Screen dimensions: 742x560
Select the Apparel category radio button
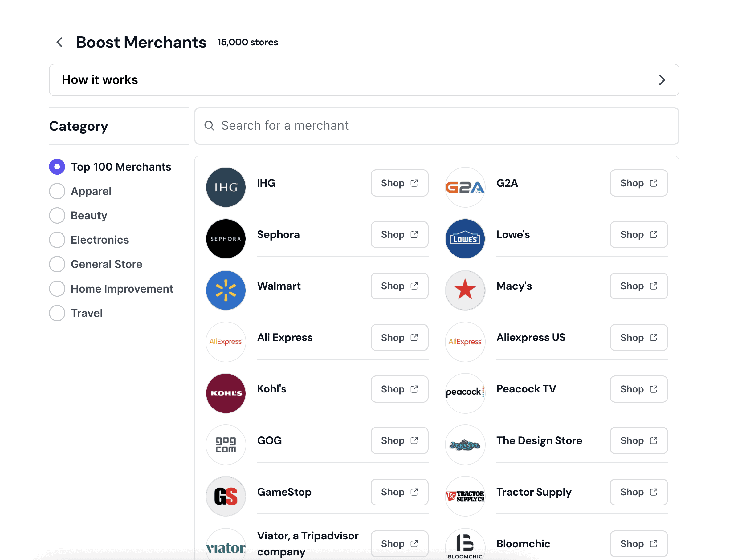57,191
